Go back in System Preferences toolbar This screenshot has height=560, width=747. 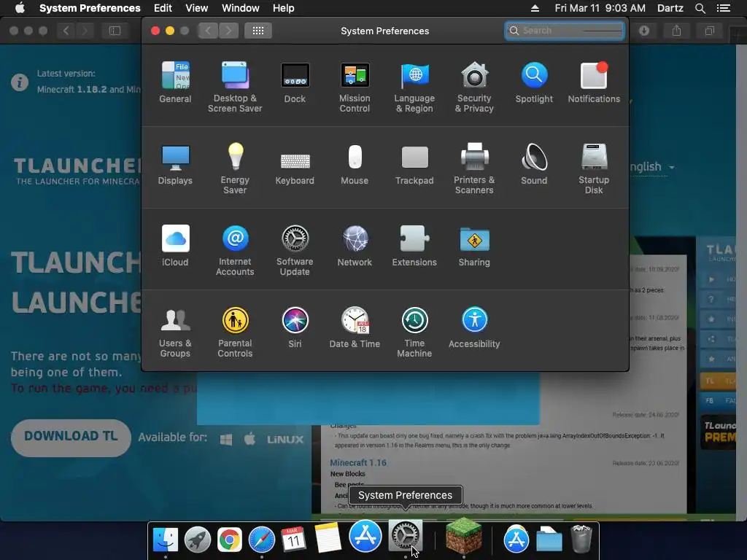[x=208, y=31]
